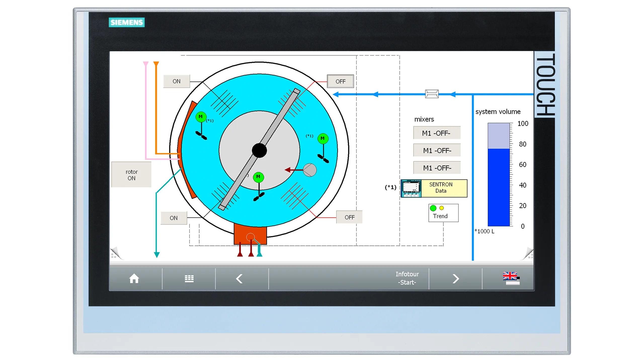Image resolution: width=644 pixels, height=362 pixels.
Task: Click the inline filter symbol on blue pipe
Action: click(432, 94)
